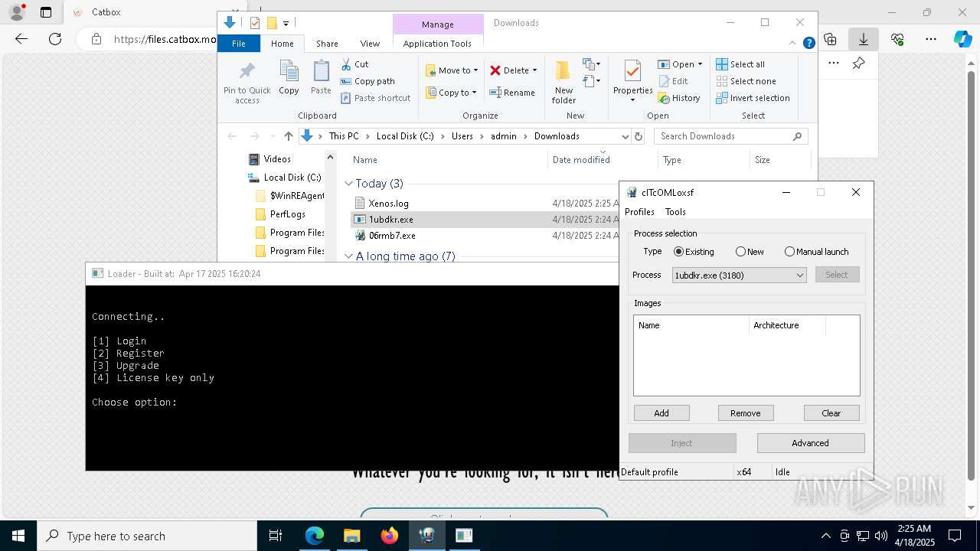Open the Application Tools tab

point(437,44)
